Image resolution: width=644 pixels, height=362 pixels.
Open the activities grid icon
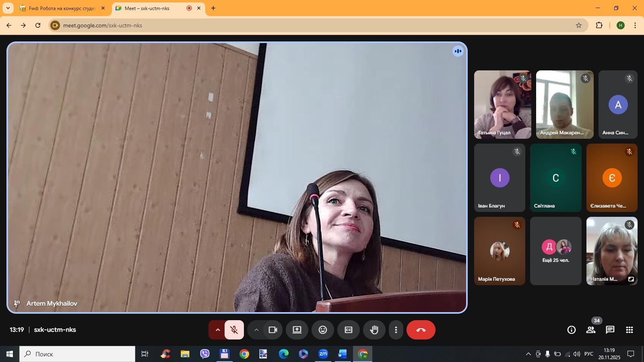tap(630, 330)
